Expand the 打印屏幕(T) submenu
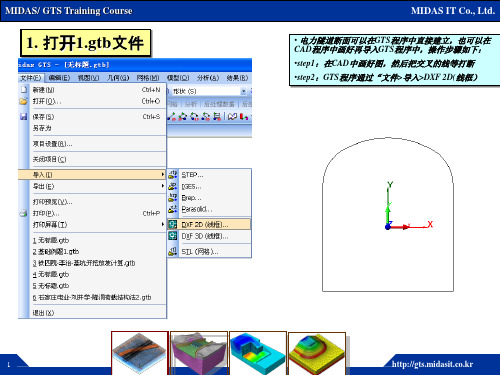The width and height of the screenshot is (500, 375). (92, 225)
